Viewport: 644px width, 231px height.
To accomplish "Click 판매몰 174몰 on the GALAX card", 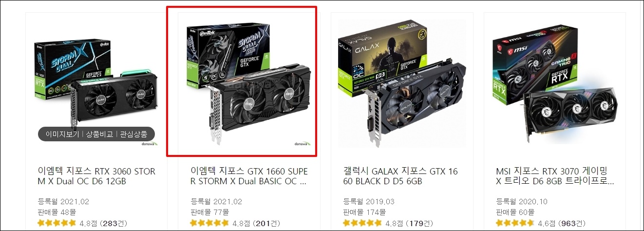I will (x=364, y=212).
